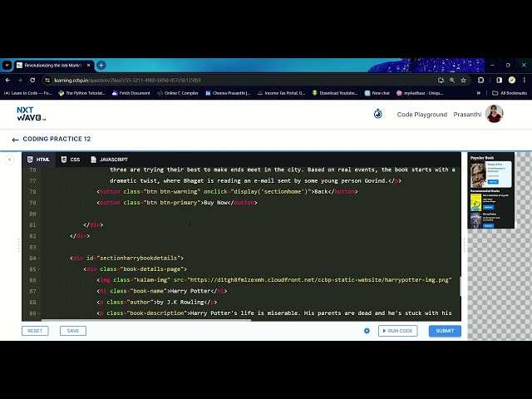The height and width of the screenshot is (399, 532).
Task: Click the Prasanthi user name
Action: 467,115
